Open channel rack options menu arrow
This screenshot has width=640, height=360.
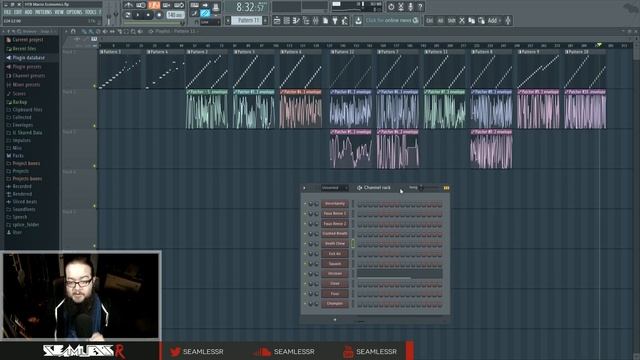coord(304,188)
